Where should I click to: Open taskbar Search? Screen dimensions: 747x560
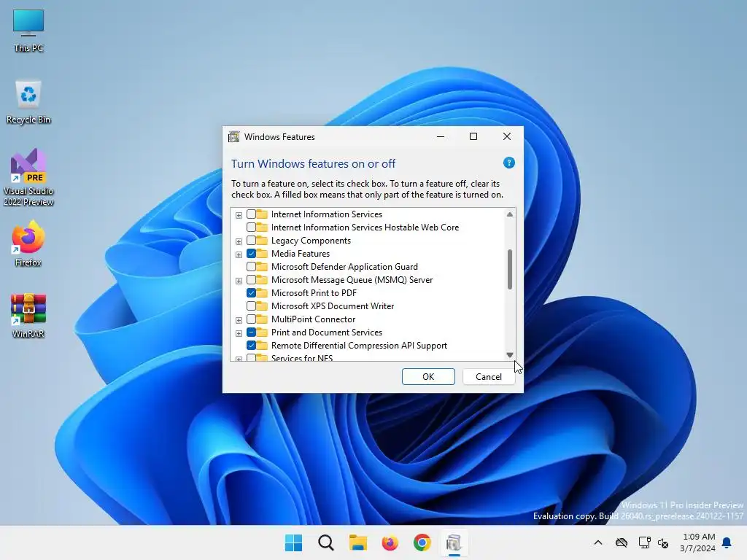point(326,542)
